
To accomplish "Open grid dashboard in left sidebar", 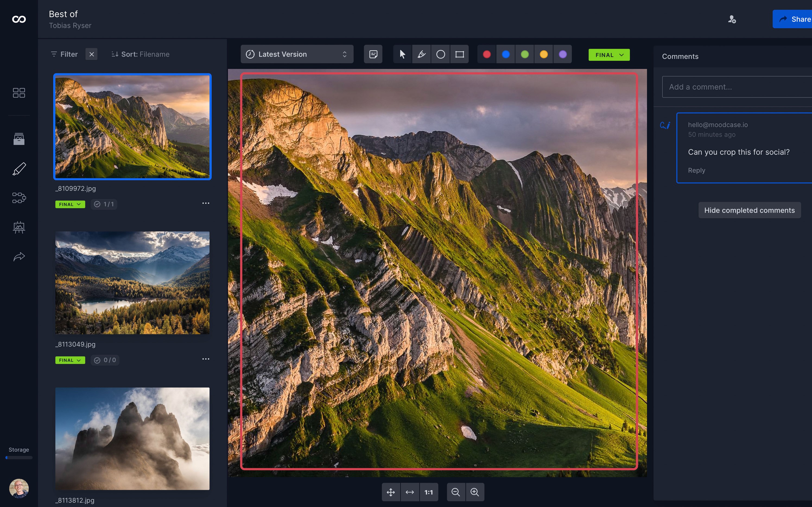I will click(19, 93).
